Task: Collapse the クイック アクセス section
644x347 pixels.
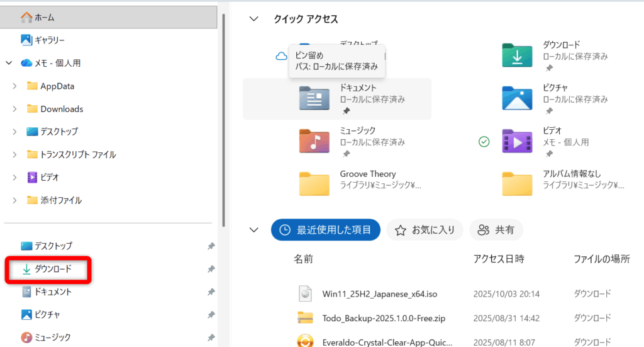Action: point(253,19)
